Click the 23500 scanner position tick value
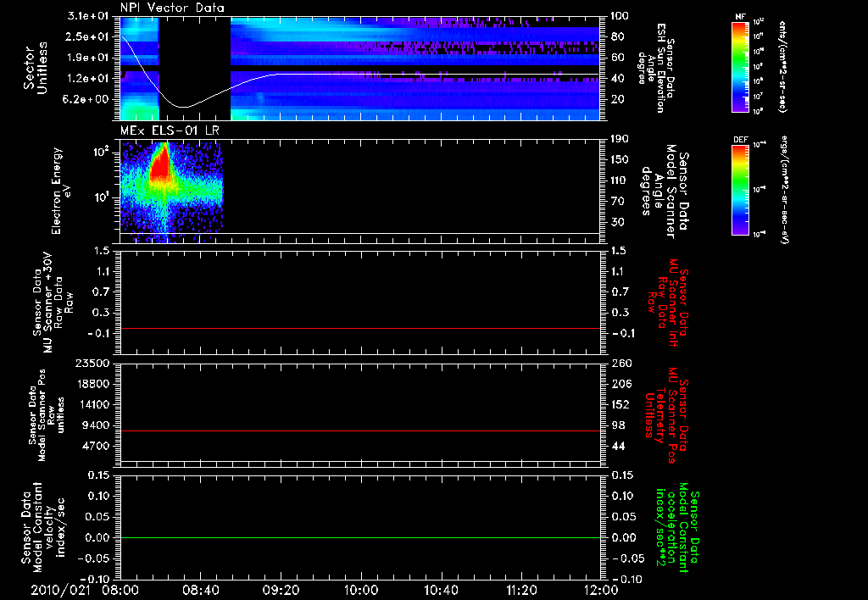Screen dimensions: 868x600 click(92, 363)
